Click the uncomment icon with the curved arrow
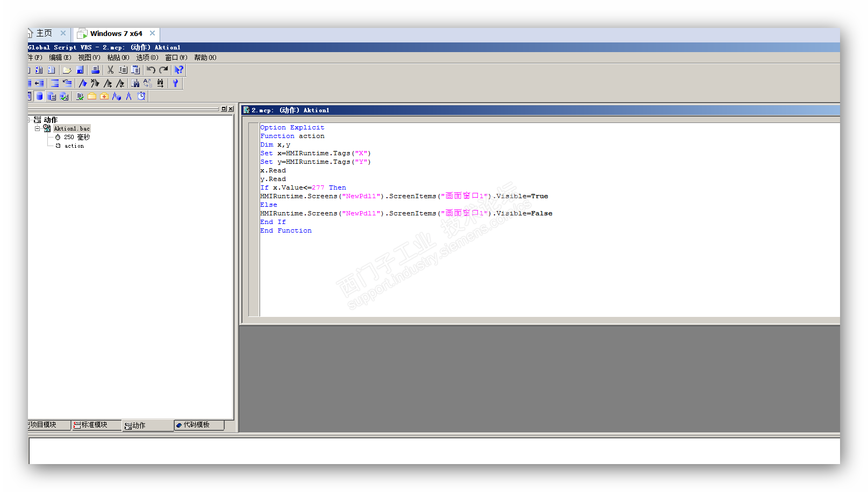 tap(67, 83)
